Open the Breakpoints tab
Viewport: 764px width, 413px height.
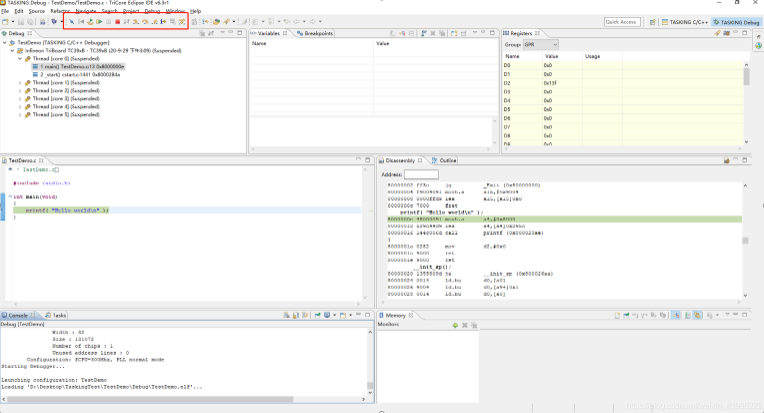[x=318, y=33]
